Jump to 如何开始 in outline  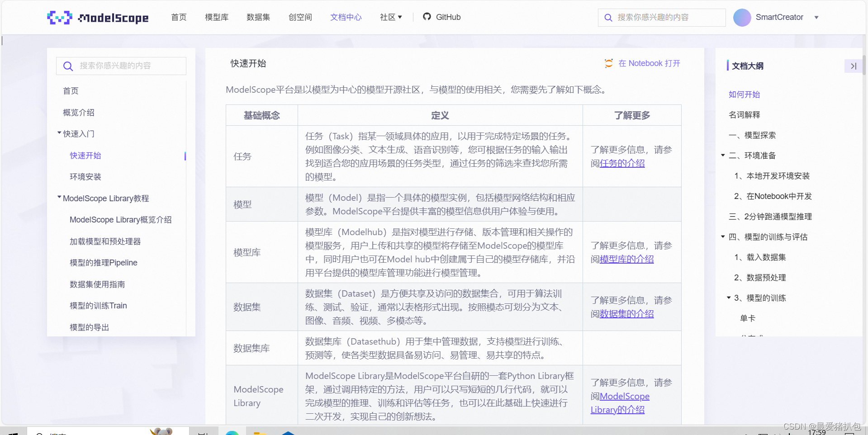point(745,95)
